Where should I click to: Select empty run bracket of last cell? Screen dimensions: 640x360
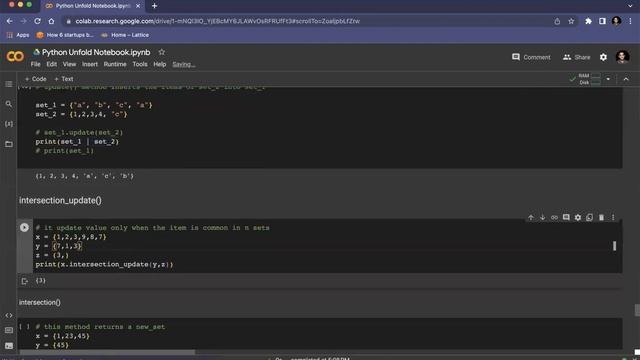tap(24, 327)
